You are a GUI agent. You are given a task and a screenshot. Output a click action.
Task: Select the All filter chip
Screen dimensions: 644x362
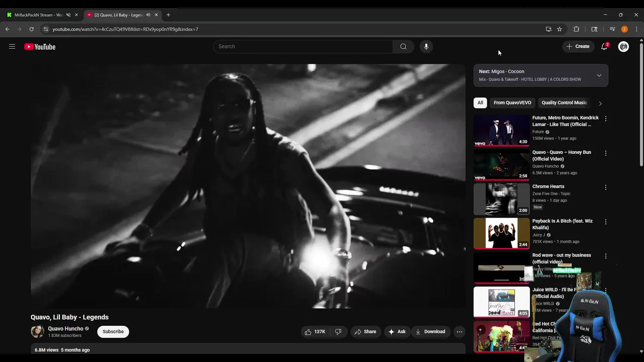(x=480, y=103)
